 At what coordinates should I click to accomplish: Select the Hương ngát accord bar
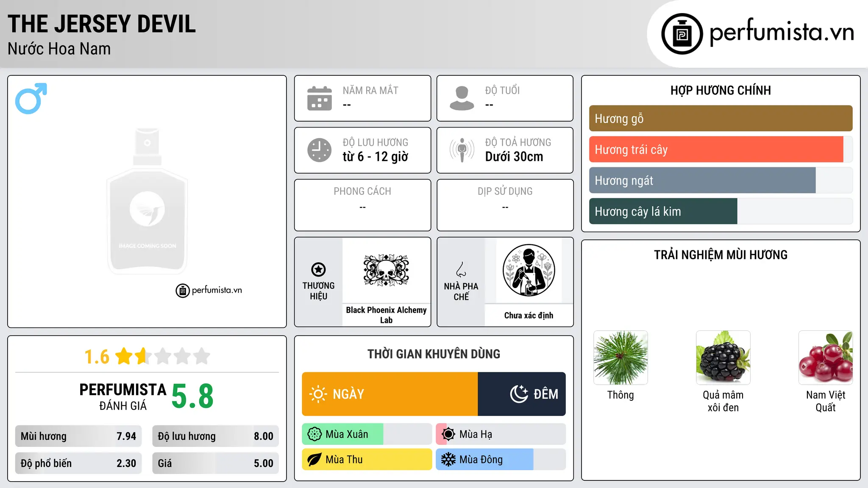point(721,180)
